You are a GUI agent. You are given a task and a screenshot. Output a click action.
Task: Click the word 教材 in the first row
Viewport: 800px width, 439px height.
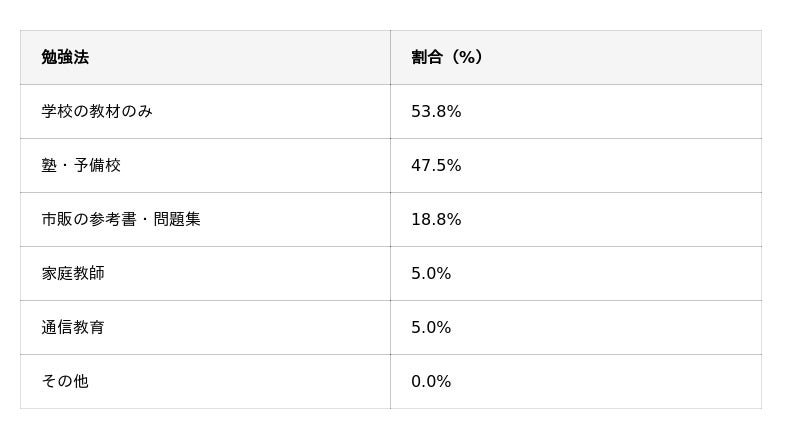105,112
